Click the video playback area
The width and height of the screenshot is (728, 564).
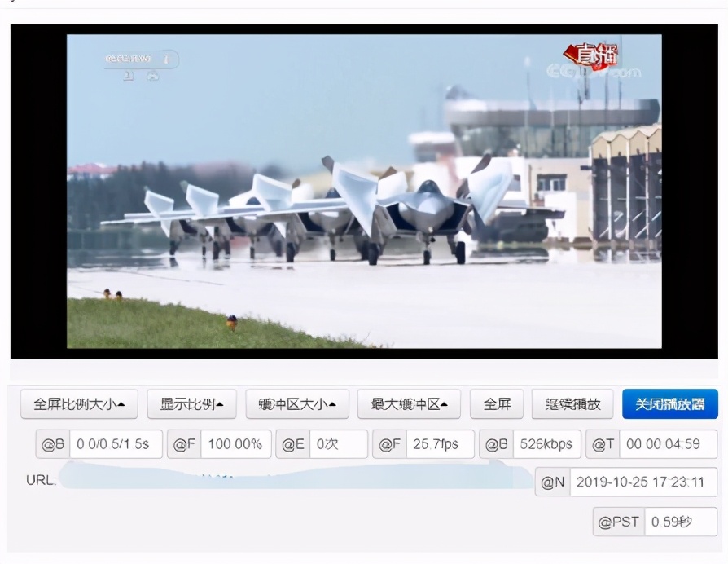(x=362, y=196)
